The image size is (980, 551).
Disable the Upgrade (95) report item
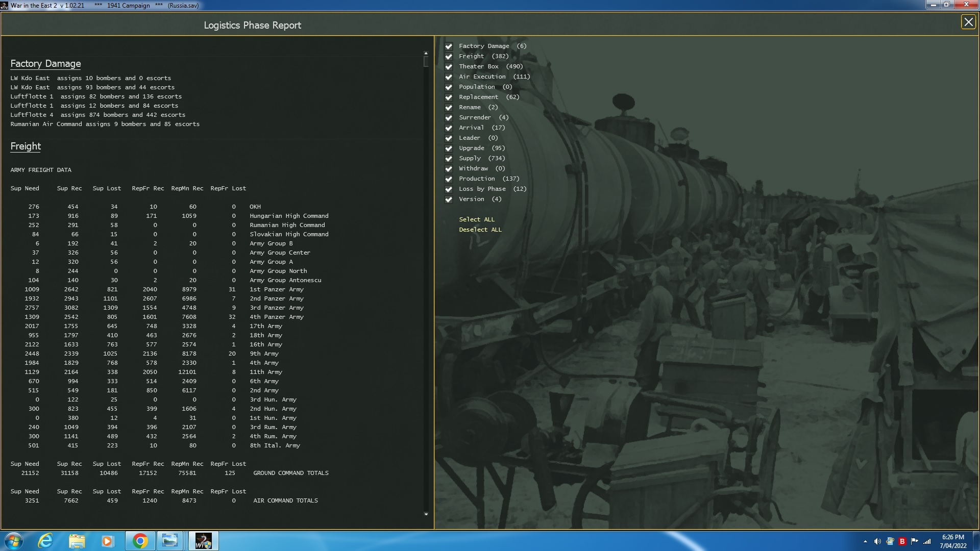pos(449,148)
